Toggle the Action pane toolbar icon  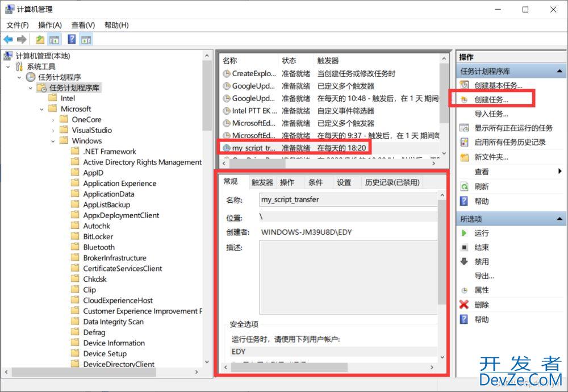point(86,39)
